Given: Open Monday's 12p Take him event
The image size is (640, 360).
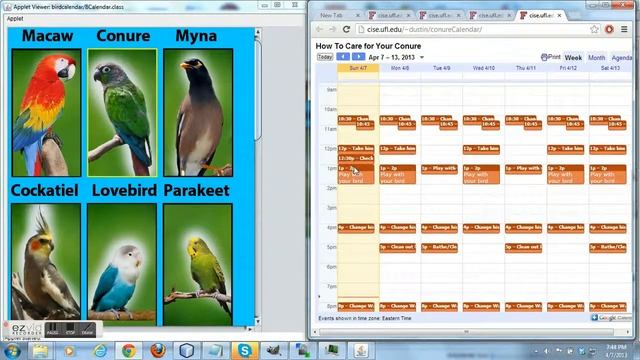Looking at the screenshot, I should 398,149.
